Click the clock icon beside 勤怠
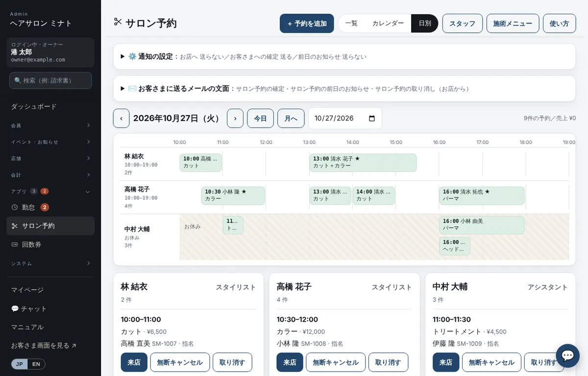This screenshot has height=376, width=588. (x=15, y=207)
